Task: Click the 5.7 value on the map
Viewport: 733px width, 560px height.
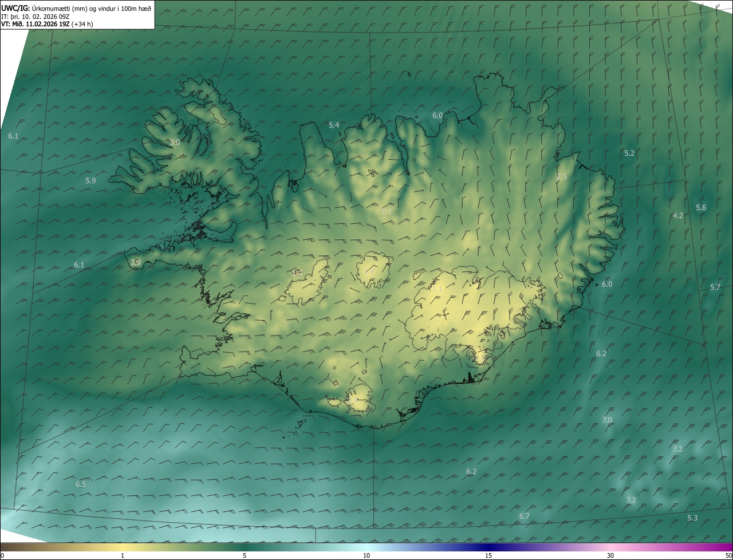Action: (715, 287)
